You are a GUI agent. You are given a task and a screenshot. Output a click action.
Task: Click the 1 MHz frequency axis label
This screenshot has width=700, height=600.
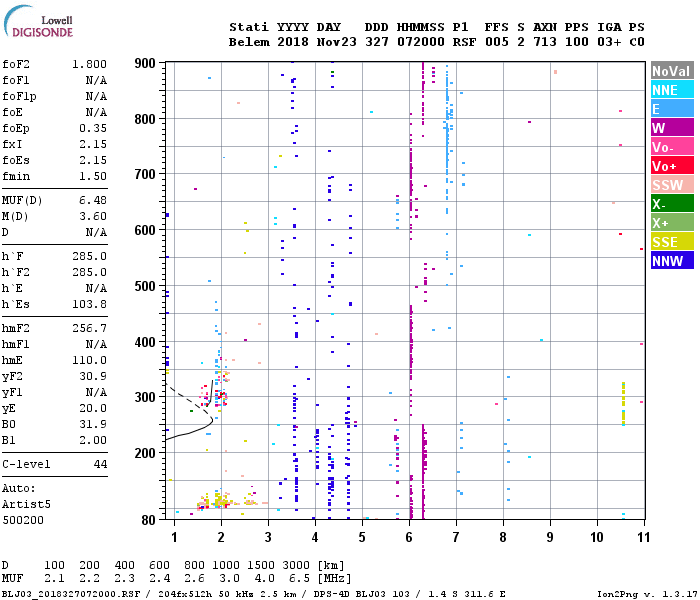pos(175,537)
